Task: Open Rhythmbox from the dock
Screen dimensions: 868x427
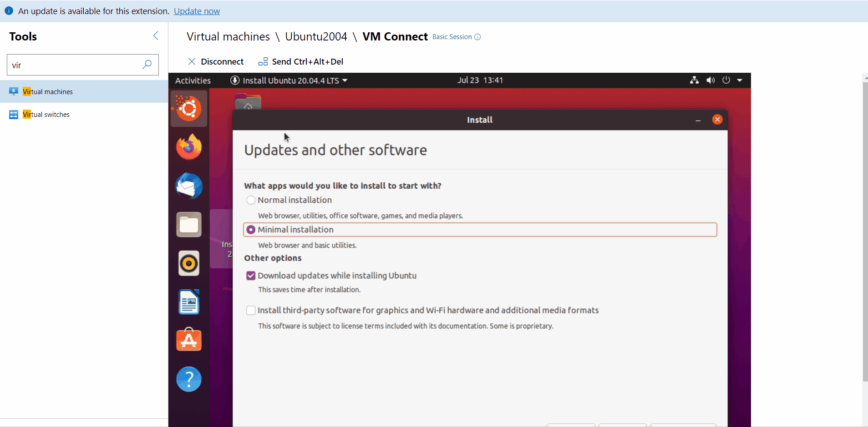Action: 189,263
